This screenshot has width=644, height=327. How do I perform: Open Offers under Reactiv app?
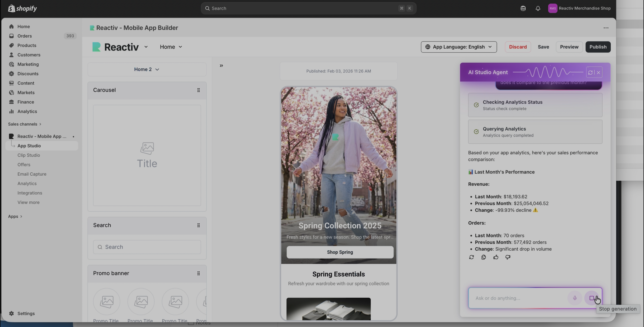click(x=24, y=165)
